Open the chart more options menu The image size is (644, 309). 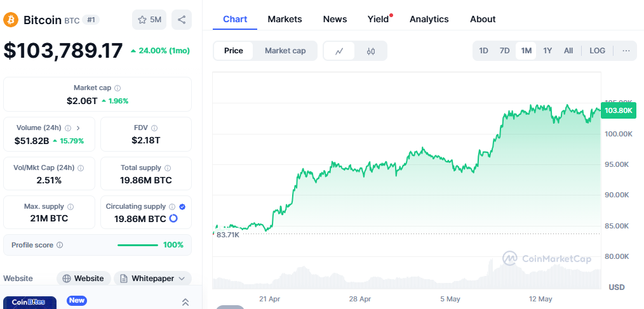[626, 51]
